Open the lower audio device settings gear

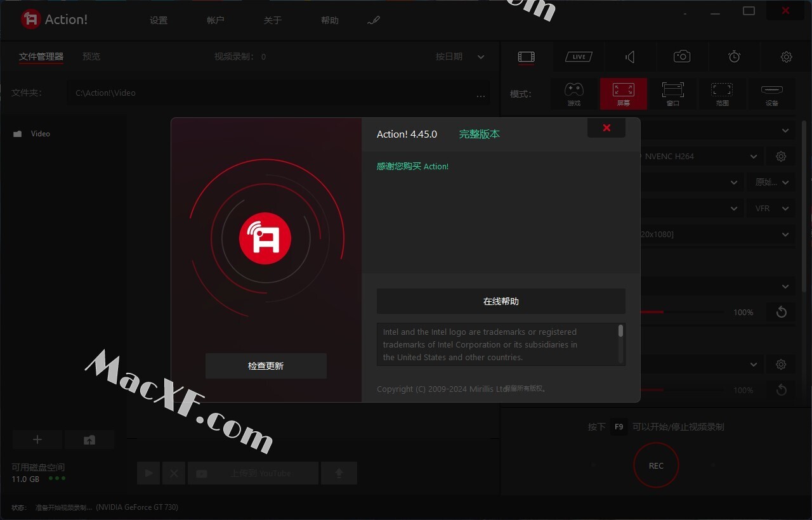(x=781, y=365)
